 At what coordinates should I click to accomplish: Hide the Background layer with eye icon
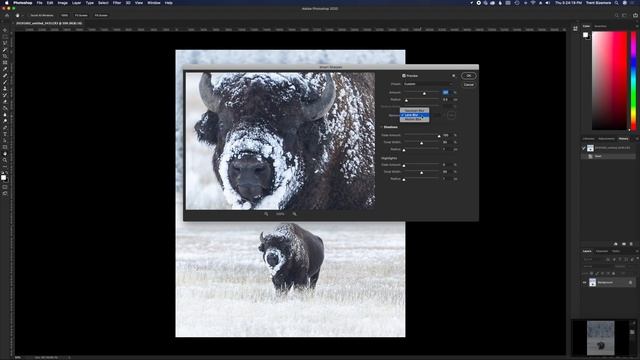tap(584, 282)
